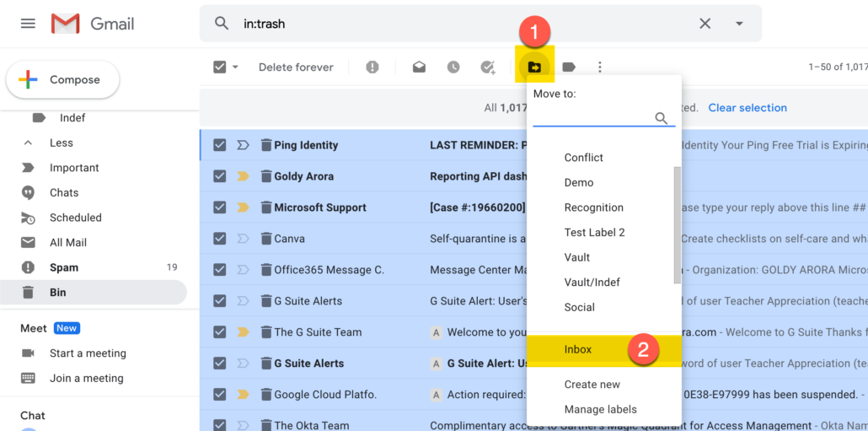Toggle importance marker on Canva email
The image size is (868, 431).
coord(243,239)
